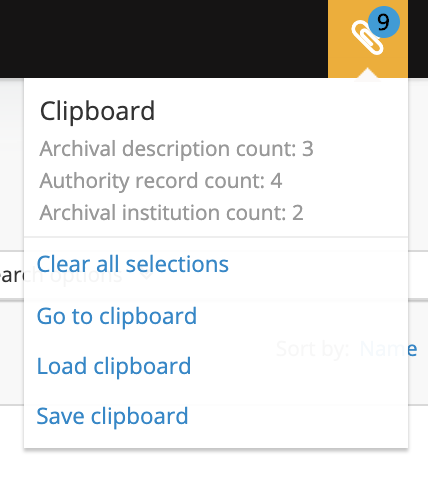The width and height of the screenshot is (428, 480).
Task: Click the black header strip right of clipboard button
Action: pyautogui.click(x=418, y=39)
